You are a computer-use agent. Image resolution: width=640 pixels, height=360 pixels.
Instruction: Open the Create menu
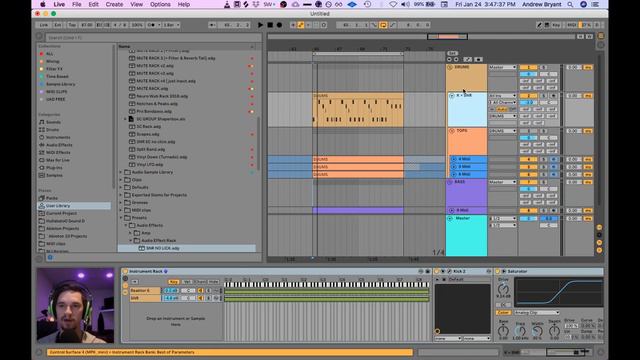[114, 4]
